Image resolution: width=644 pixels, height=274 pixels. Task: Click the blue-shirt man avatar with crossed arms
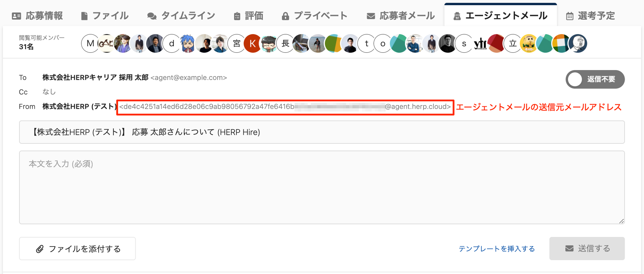pyautogui.click(x=415, y=43)
